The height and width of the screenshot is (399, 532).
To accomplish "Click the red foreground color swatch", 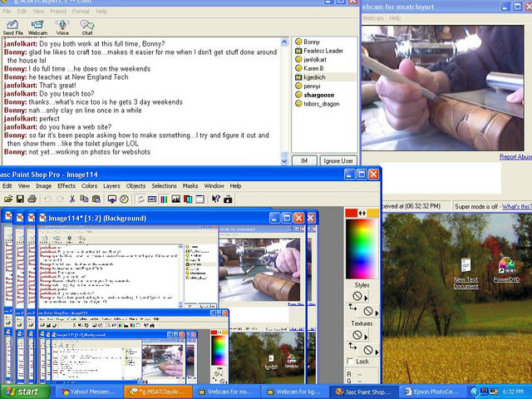I will (352, 213).
